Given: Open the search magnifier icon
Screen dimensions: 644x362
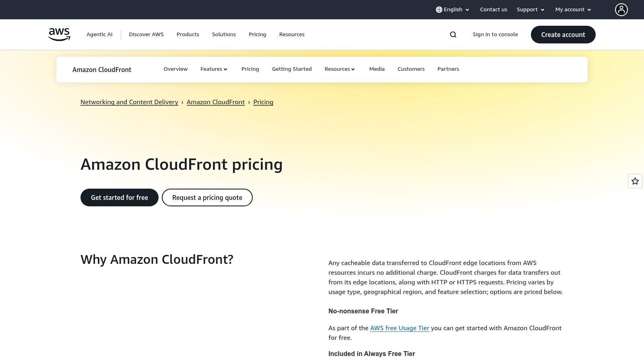Looking at the screenshot, I should point(453,35).
